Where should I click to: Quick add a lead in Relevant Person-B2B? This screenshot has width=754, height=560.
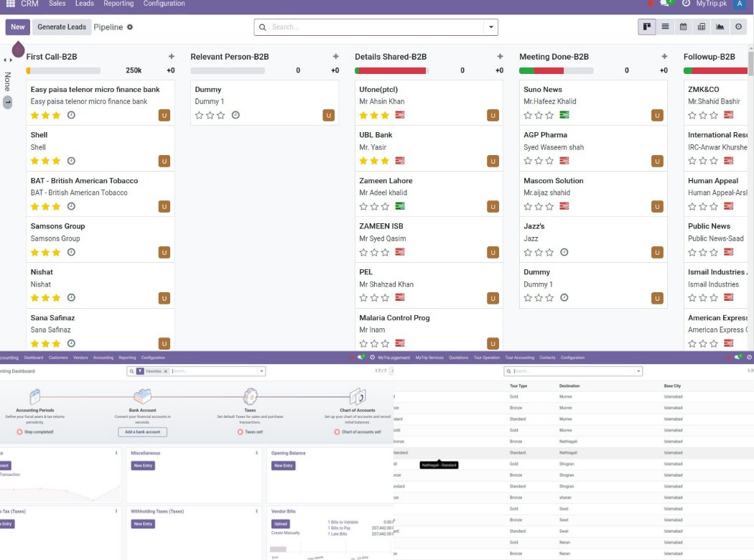(335, 57)
